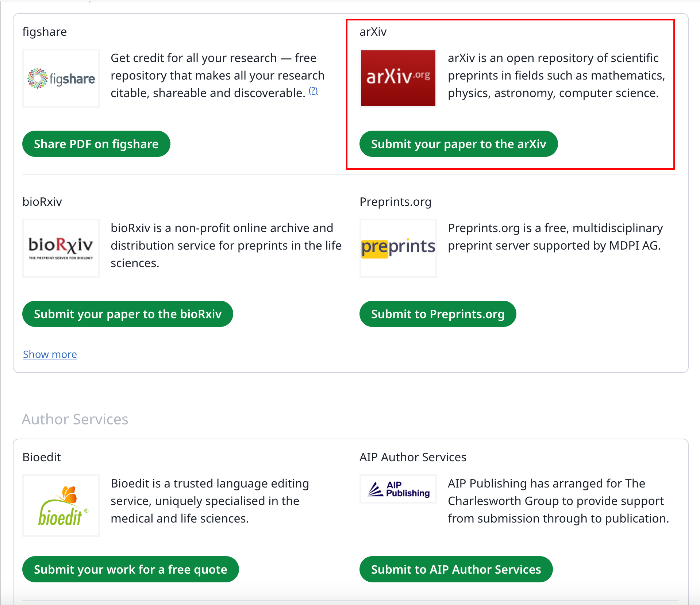
Task: Click the Bioedit service title
Action: [x=42, y=457]
